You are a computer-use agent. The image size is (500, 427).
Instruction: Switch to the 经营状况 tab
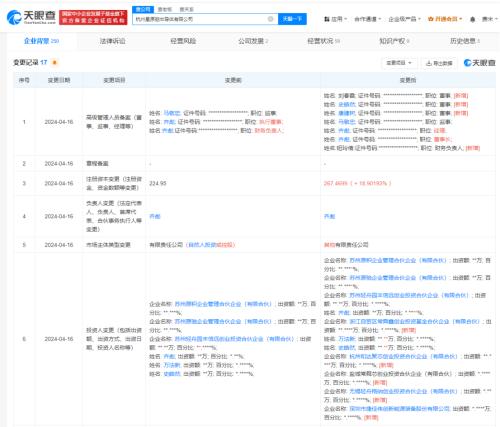tap(323, 41)
